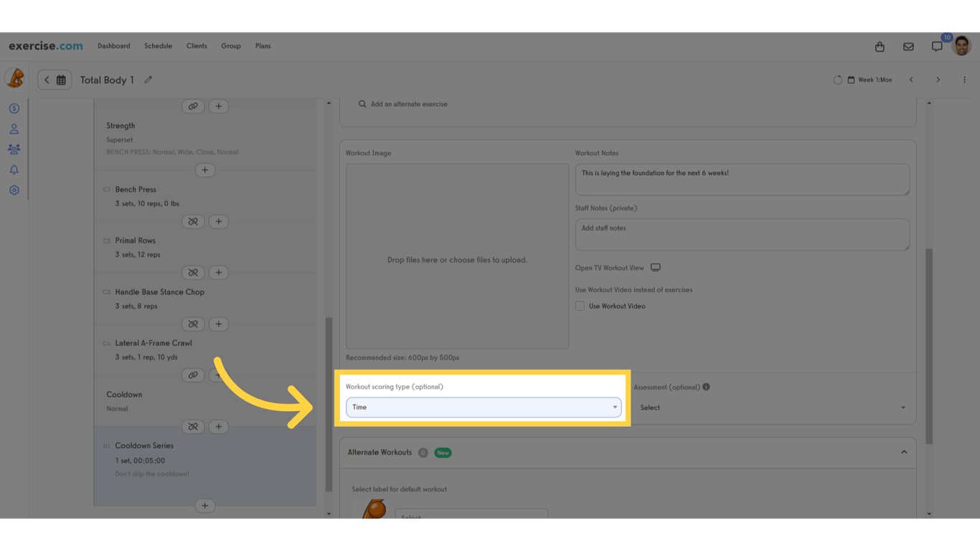Add an exercise below Bench Press
Screen dimensions: 980x551
click(x=219, y=221)
